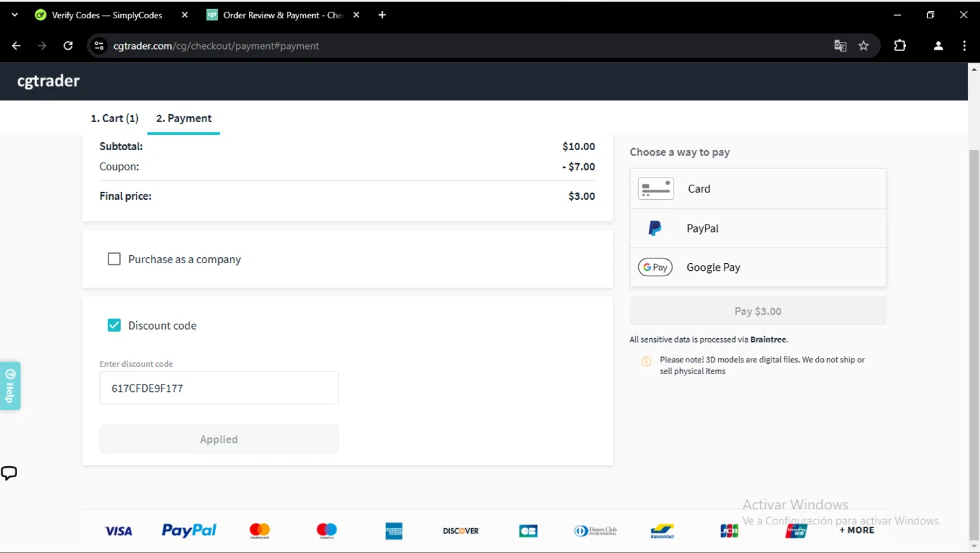Click the cgtrader logo
Viewport: 980px width, 553px height.
pos(48,81)
